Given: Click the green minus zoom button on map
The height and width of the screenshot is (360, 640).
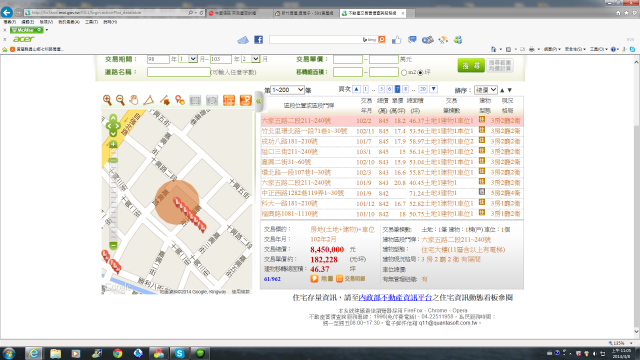Looking at the screenshot, I should (x=113, y=245).
